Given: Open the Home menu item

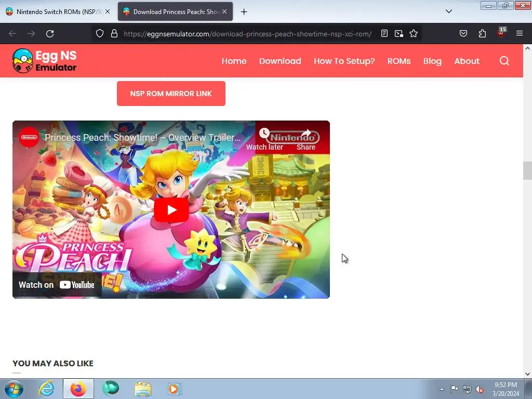Looking at the screenshot, I should tap(234, 61).
